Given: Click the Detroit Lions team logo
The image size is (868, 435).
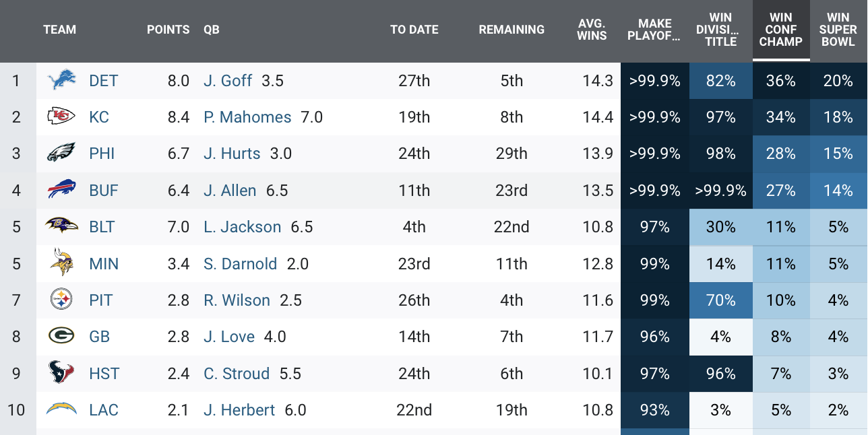Looking at the screenshot, I should pos(61,81).
